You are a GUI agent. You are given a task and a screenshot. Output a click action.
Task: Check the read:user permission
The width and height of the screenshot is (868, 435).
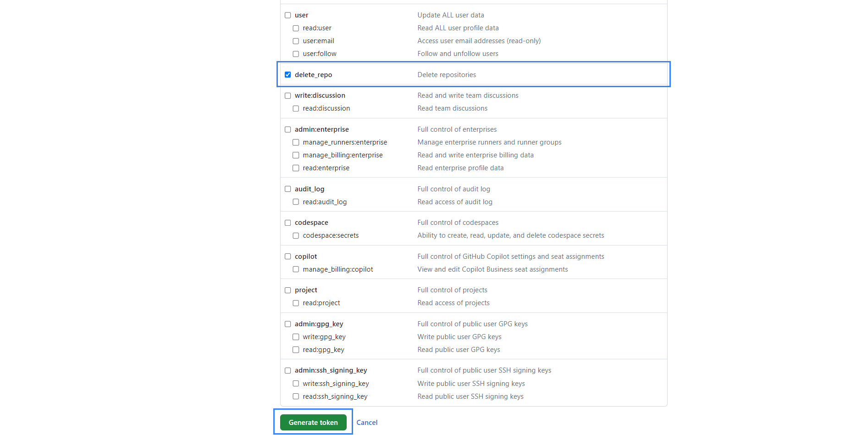[x=296, y=28]
